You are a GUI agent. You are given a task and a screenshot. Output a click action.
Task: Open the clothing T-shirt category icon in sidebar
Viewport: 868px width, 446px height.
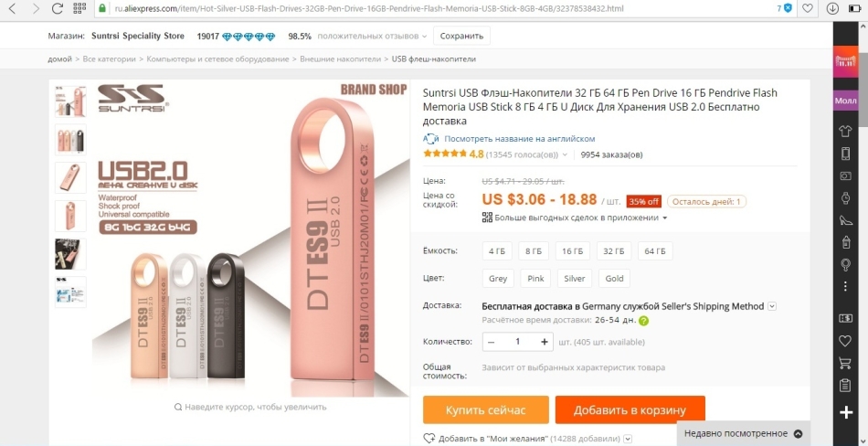845,131
